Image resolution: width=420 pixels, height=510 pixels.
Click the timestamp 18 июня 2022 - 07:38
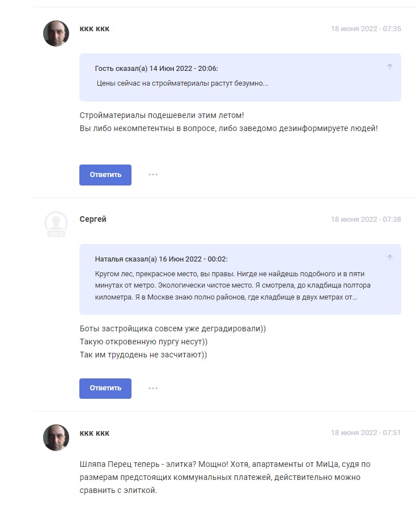(366, 219)
